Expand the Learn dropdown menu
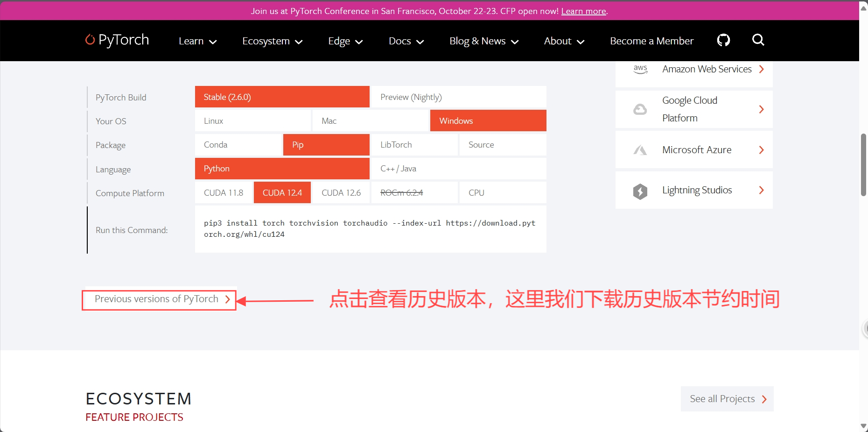This screenshot has height=432, width=868. tap(198, 41)
